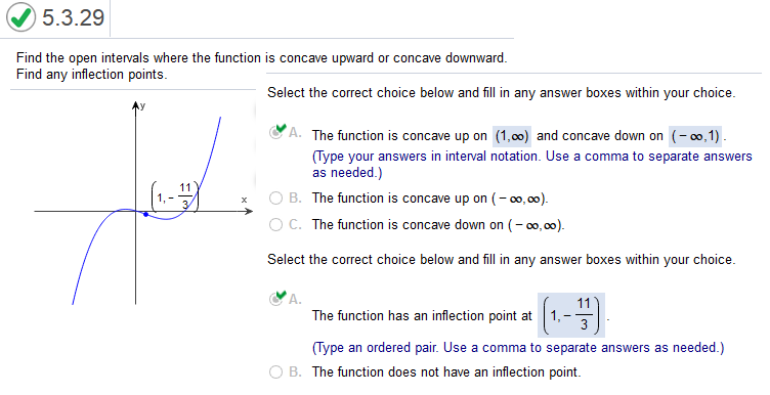Click the problem number 5.3.29
770x395 pixels.
[x=73, y=18]
